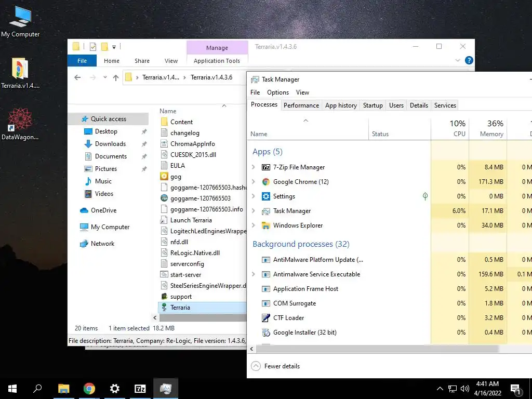Switch to the Performance tab
Viewport: 532px width, 399px height.
click(301, 105)
